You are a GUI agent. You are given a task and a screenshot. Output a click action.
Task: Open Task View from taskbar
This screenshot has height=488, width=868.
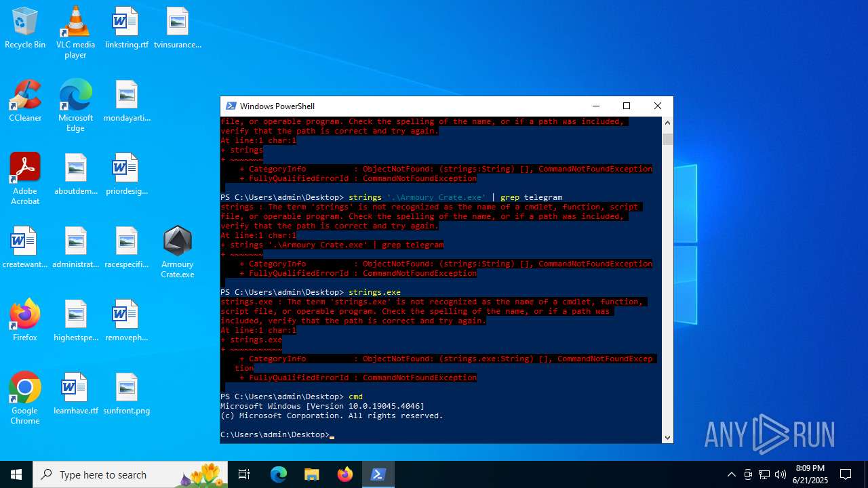[244, 474]
